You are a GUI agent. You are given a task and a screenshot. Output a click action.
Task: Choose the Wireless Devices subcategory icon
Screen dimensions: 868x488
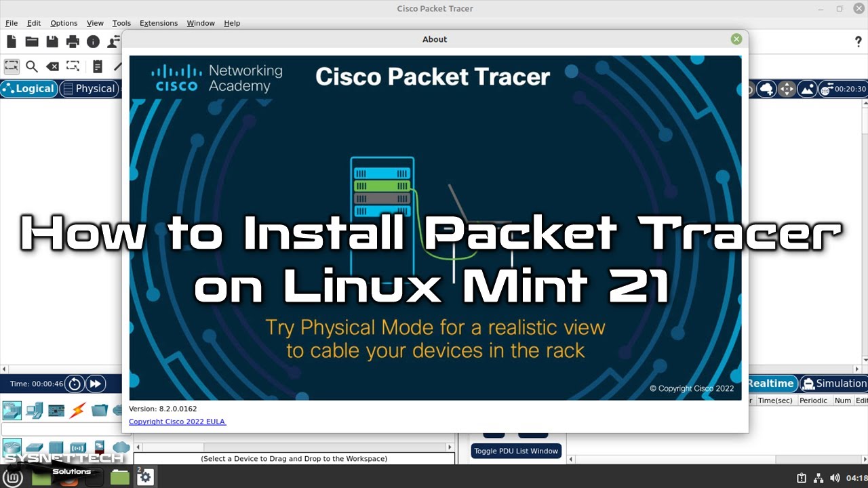[x=78, y=448]
